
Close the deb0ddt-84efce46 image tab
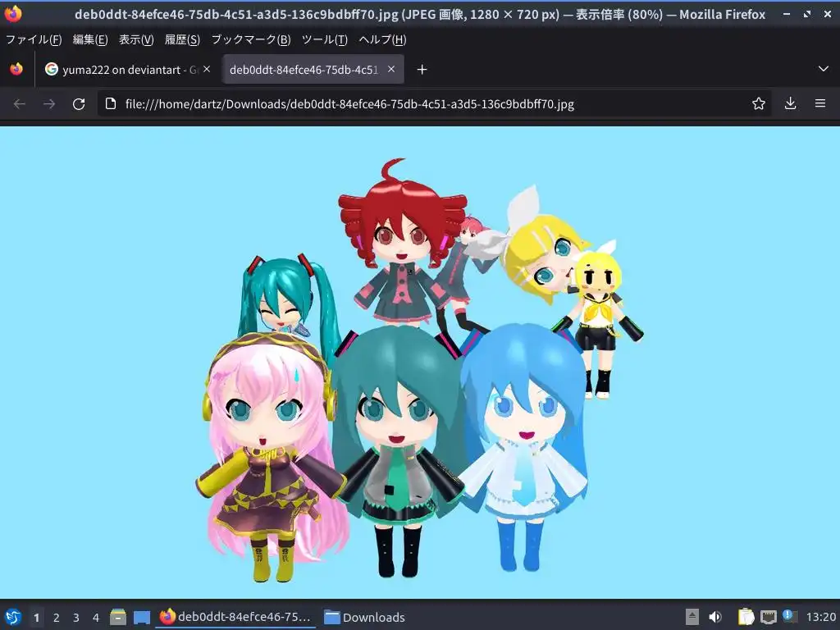click(391, 69)
